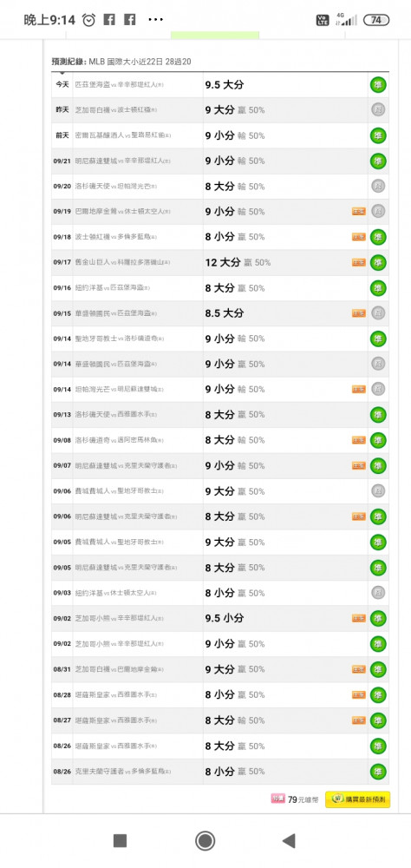The height and width of the screenshot is (868, 411).
Task: Open today's 9.5 大分 prediction row
Action: click(220, 85)
